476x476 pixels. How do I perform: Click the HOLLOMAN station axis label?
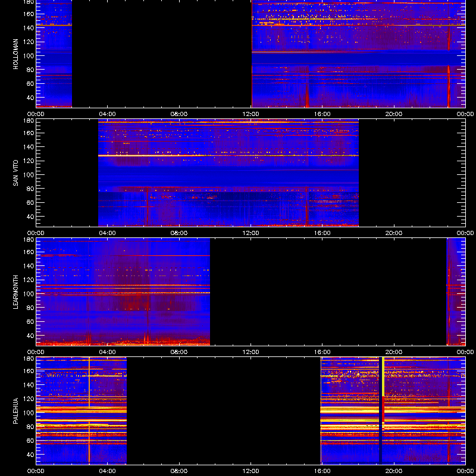(16, 54)
